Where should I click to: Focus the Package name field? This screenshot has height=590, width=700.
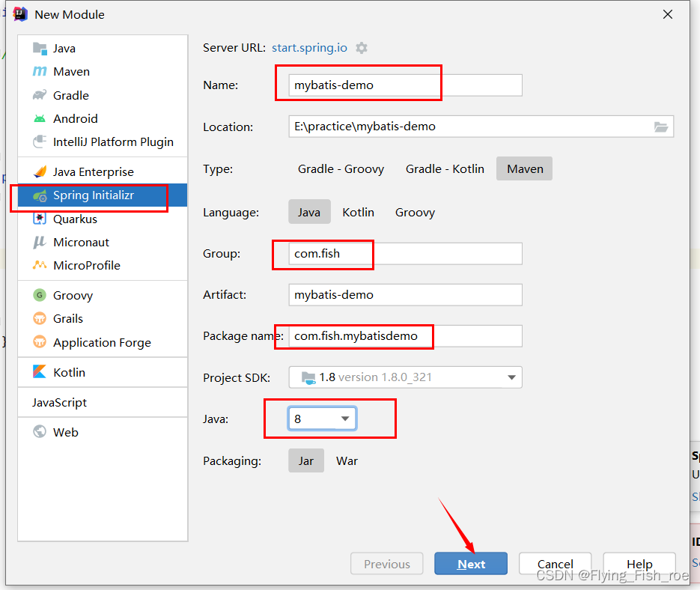coord(405,336)
